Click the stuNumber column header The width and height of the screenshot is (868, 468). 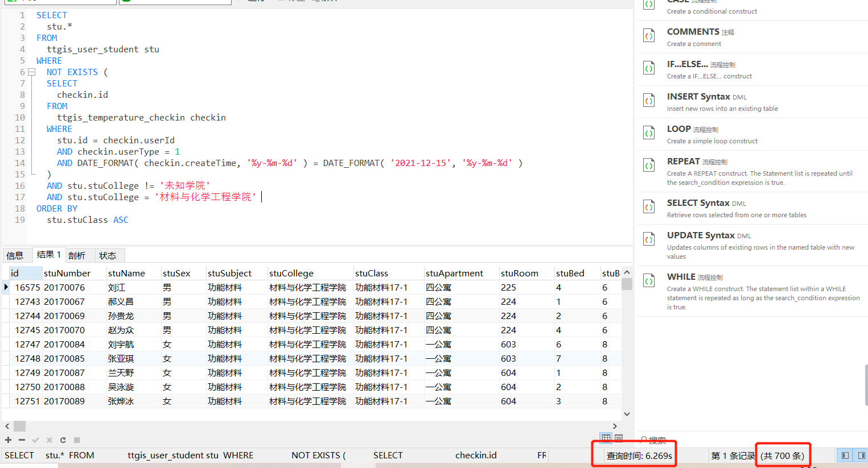[x=75, y=273]
